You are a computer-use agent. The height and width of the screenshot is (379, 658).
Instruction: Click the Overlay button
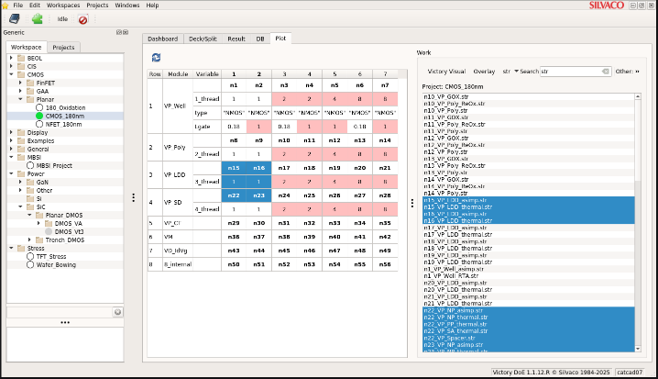coord(484,71)
